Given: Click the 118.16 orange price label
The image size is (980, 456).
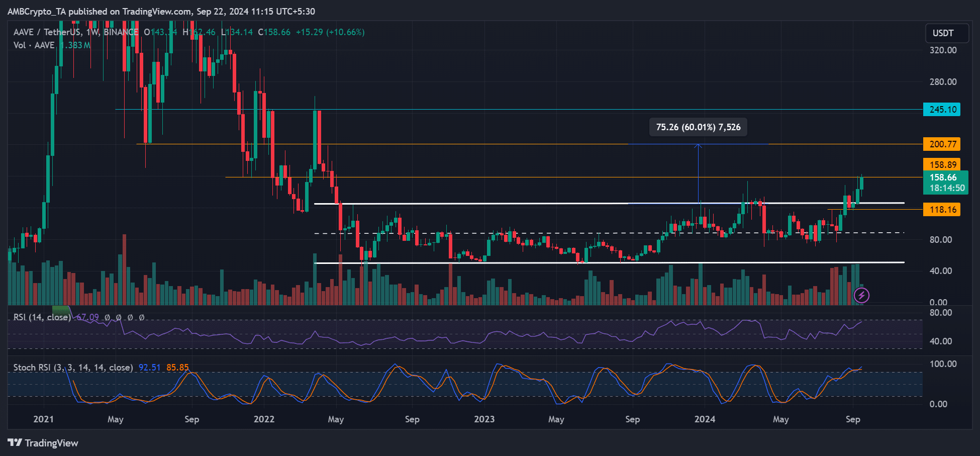Looking at the screenshot, I should coord(942,210).
